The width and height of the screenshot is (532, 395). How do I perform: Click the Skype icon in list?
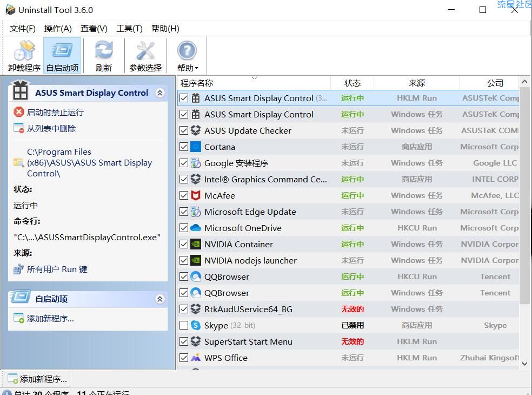[x=195, y=325]
